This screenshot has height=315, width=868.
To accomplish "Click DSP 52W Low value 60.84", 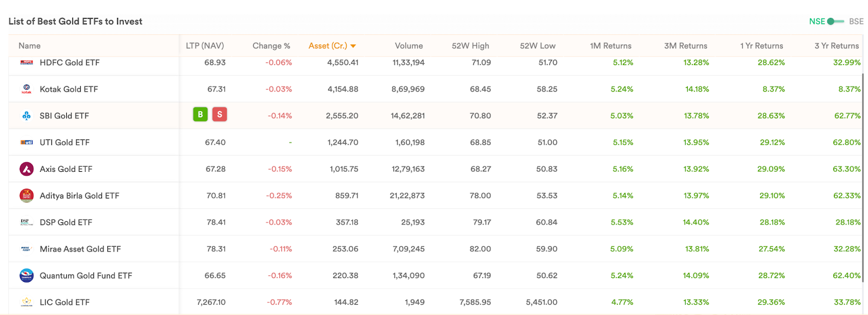I will coord(547,222).
